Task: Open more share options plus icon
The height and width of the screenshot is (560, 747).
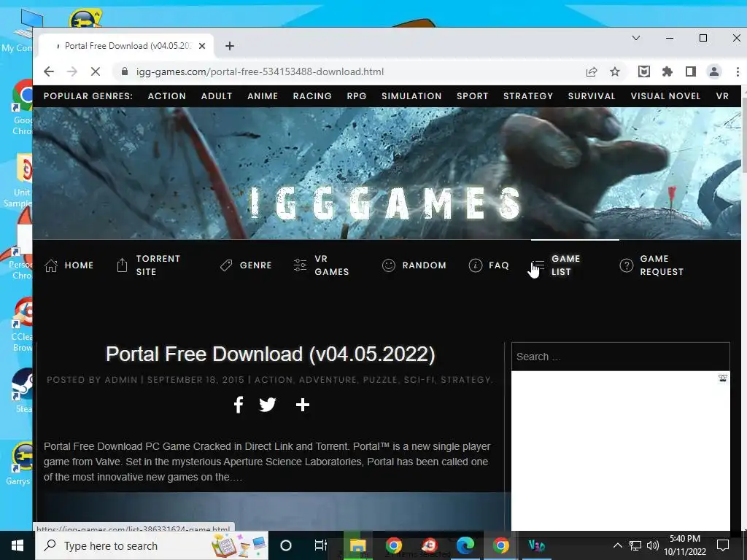Action: click(x=303, y=405)
